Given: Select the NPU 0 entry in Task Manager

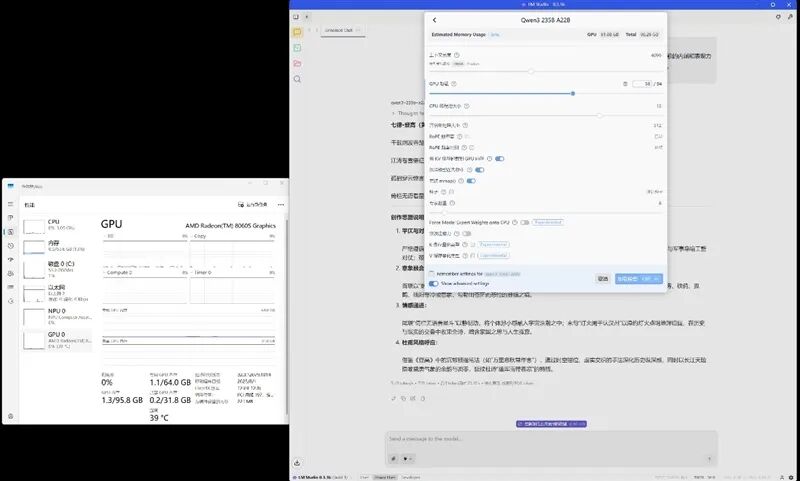Looking at the screenshot, I should [x=57, y=317].
